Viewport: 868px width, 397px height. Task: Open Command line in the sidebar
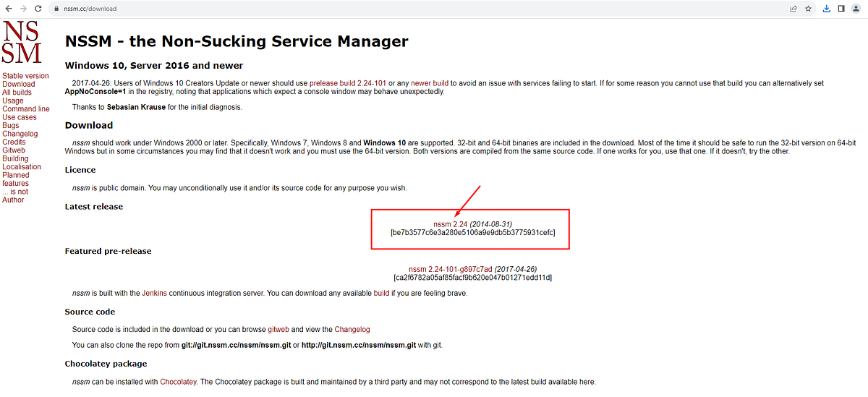(x=26, y=109)
